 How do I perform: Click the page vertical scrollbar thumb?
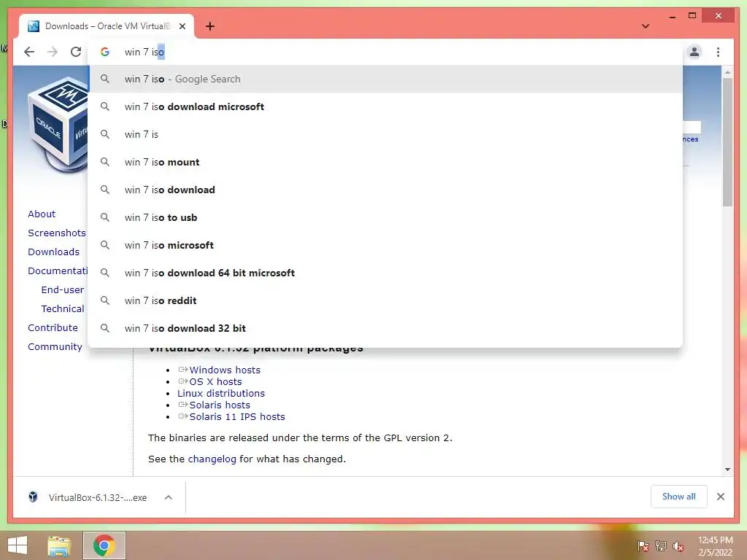pyautogui.click(x=727, y=142)
